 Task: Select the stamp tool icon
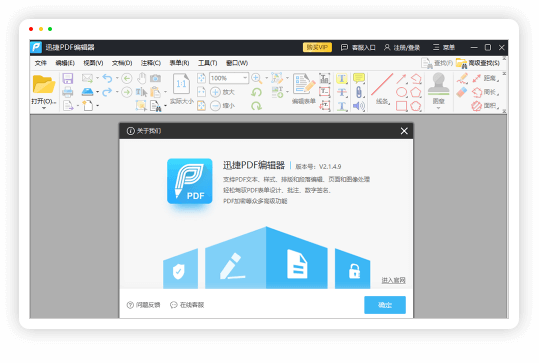438,84
